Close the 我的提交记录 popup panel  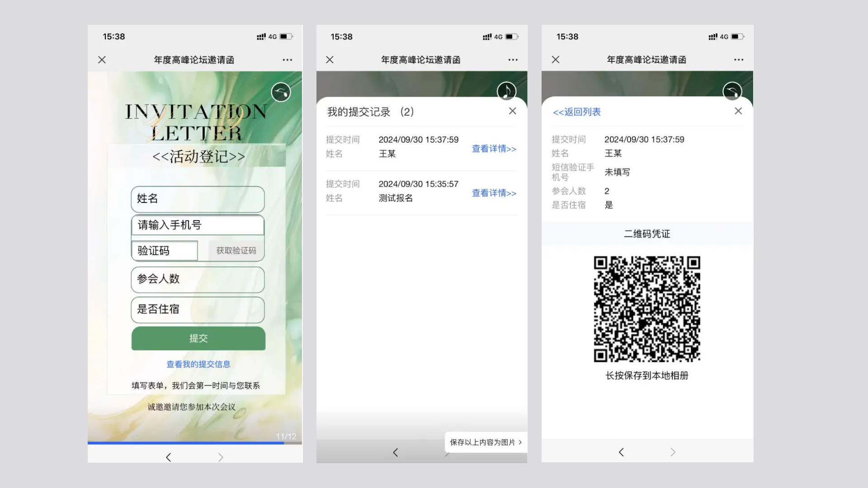(x=512, y=111)
